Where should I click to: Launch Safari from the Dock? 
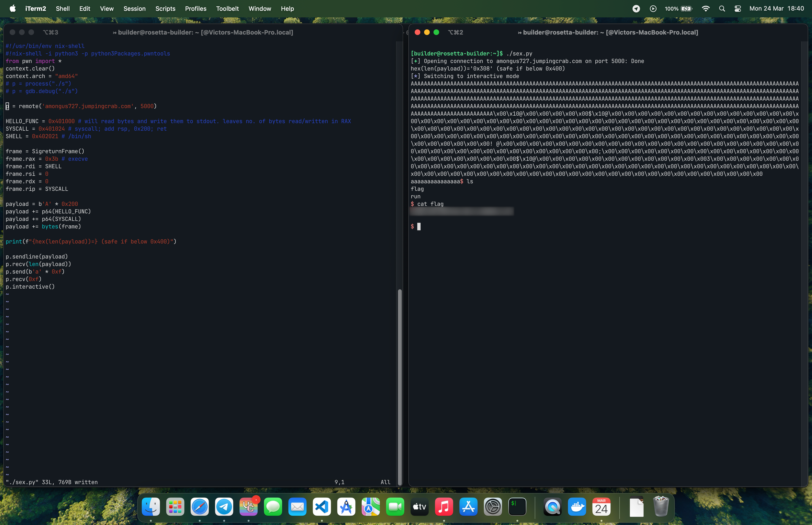pos(200,507)
